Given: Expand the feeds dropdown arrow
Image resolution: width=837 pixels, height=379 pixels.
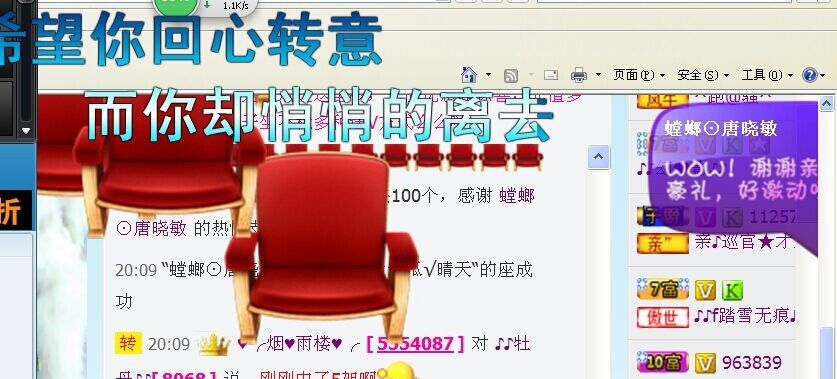Looking at the screenshot, I should [x=531, y=75].
